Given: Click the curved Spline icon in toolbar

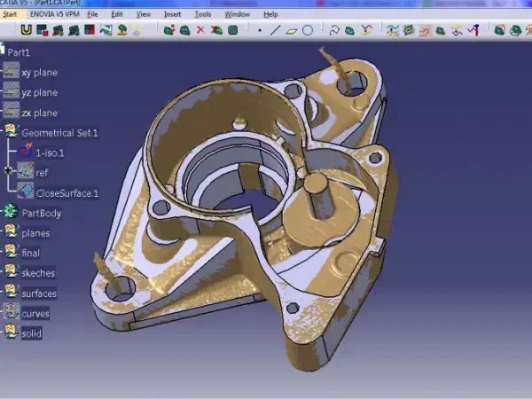Looking at the screenshot, I should 334,30.
